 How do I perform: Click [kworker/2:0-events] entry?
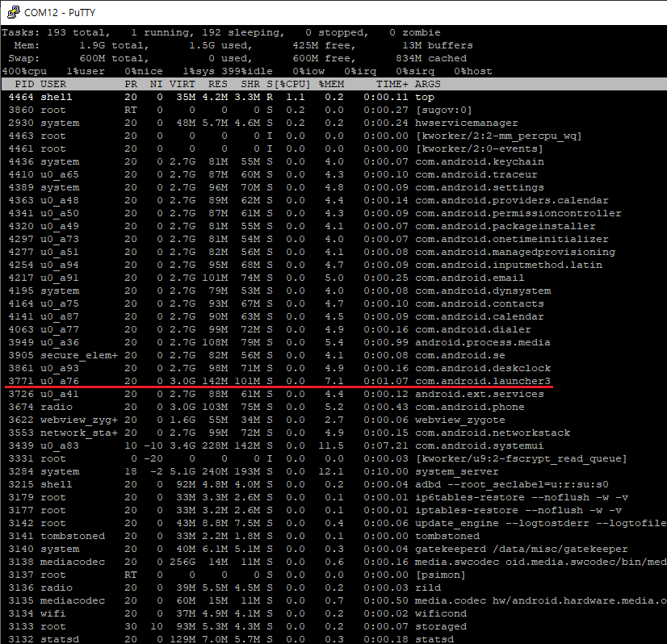coord(479,148)
